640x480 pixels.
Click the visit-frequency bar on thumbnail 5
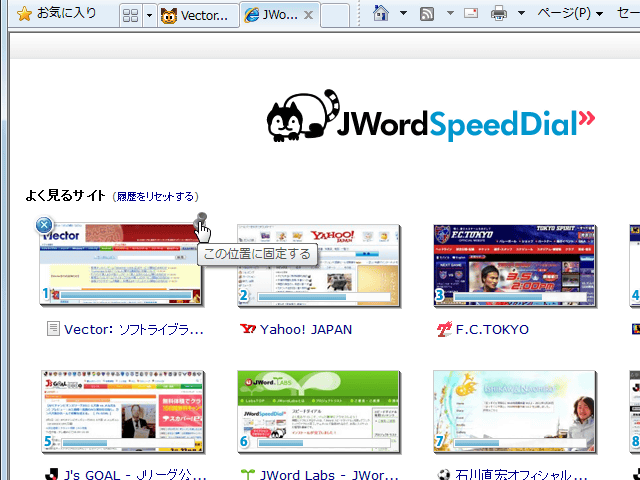[127, 443]
